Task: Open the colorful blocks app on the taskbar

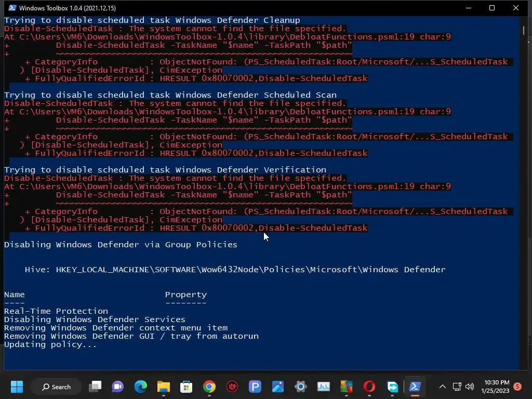Action: (347, 387)
